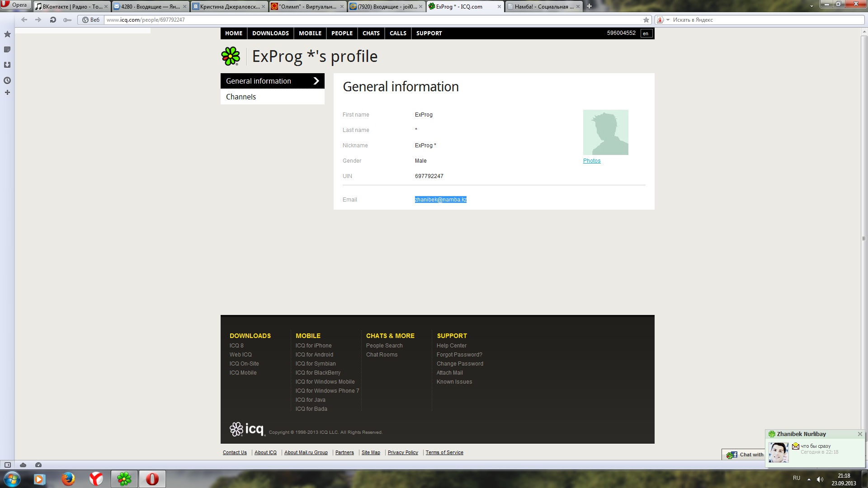Open PEOPLE in ICQ navigation
Viewport: 868px width, 488px height.
pyautogui.click(x=342, y=33)
